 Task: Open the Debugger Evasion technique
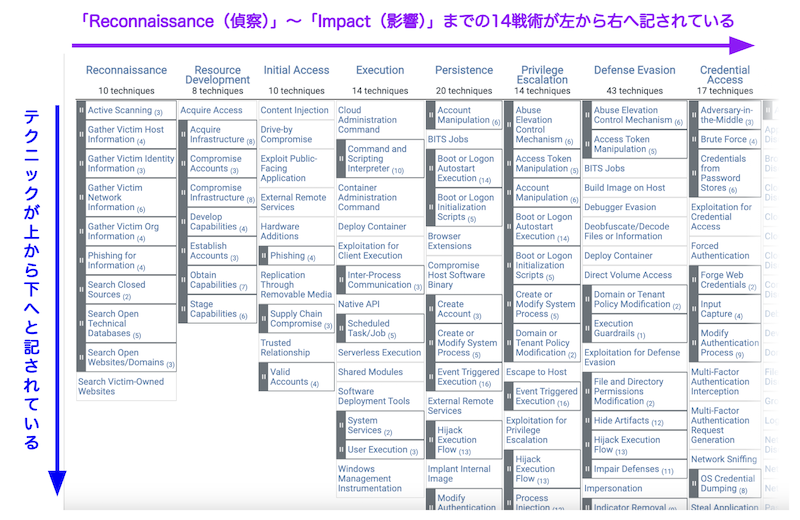[x=620, y=207]
